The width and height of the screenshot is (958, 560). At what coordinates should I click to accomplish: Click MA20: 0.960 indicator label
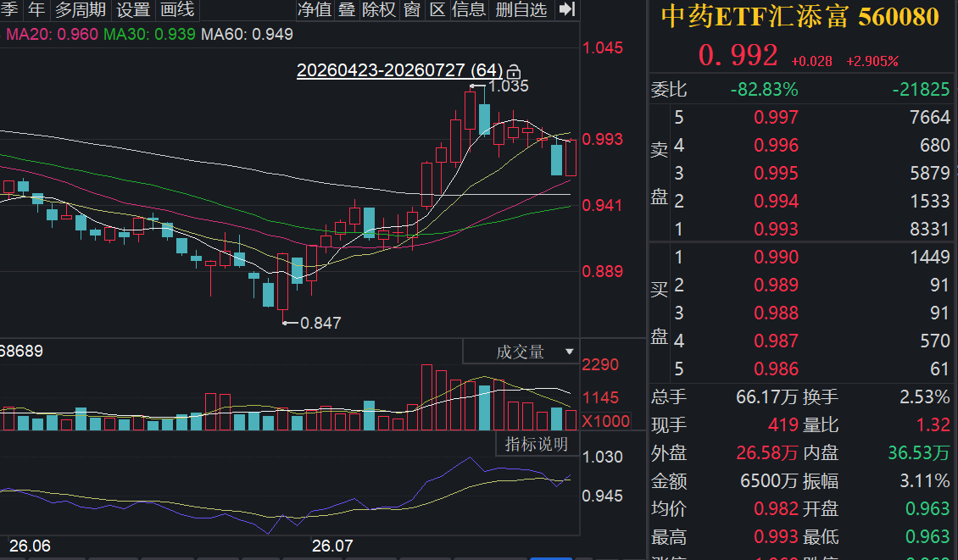coord(52,34)
